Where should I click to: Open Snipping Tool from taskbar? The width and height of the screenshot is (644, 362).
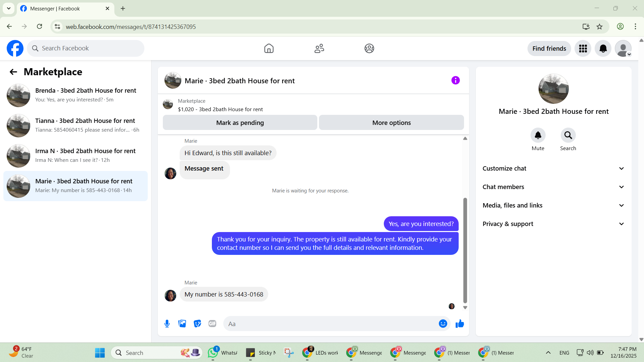(288, 353)
